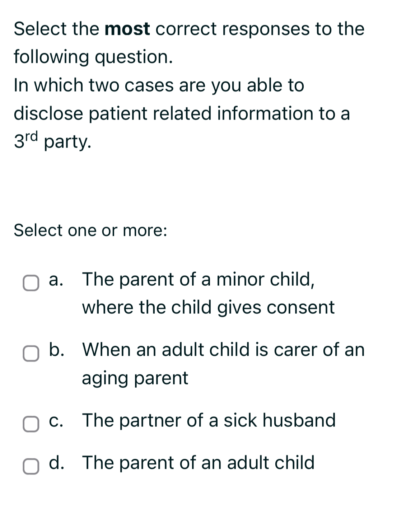Click the letter 'd.' option marker
This screenshot has height=519, width=420.
coord(57,462)
